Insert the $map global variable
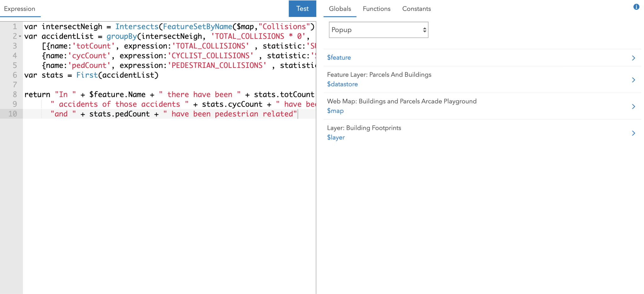Screen dimensions: 644x294 tap(335, 111)
